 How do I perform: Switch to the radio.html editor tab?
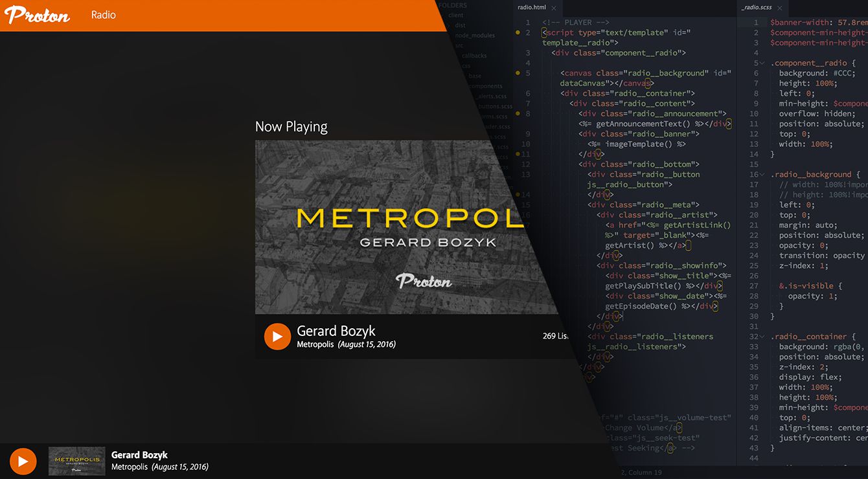click(x=531, y=8)
